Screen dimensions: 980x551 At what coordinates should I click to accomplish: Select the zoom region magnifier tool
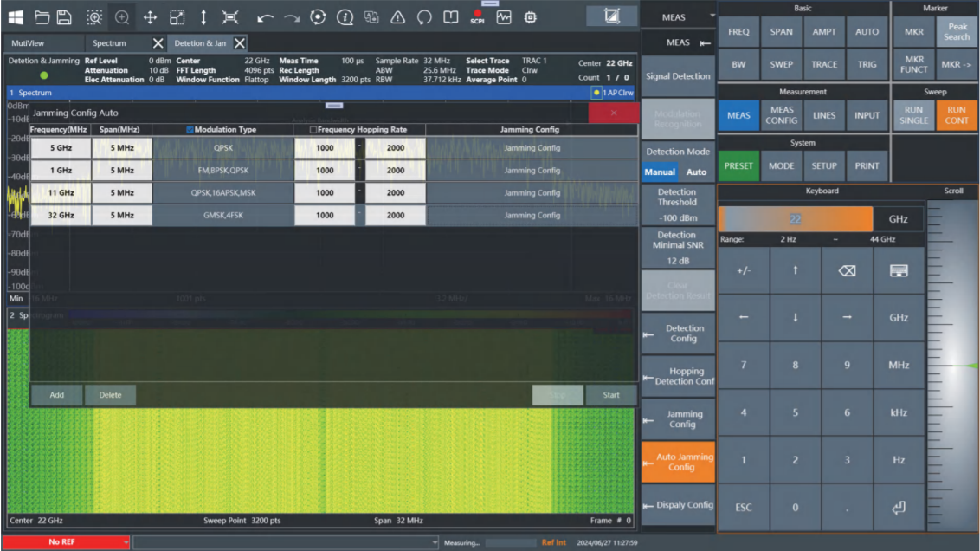pos(94,17)
